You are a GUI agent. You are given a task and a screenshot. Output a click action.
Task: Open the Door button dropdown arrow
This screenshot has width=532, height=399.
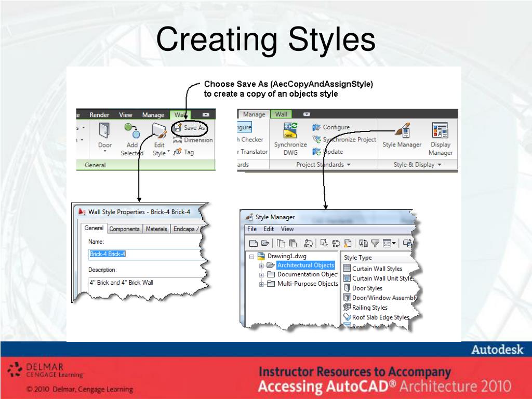104,151
